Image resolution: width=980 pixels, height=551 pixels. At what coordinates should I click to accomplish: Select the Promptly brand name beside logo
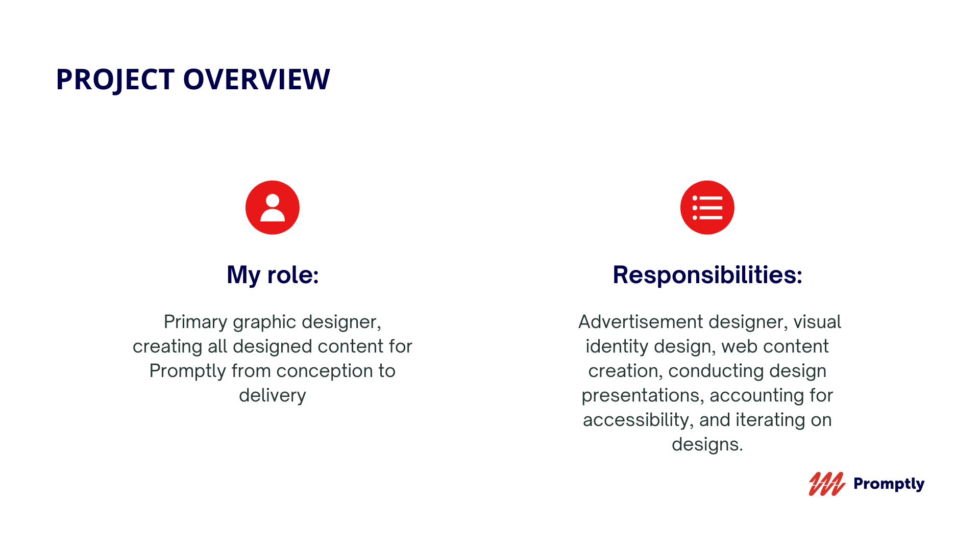889,484
